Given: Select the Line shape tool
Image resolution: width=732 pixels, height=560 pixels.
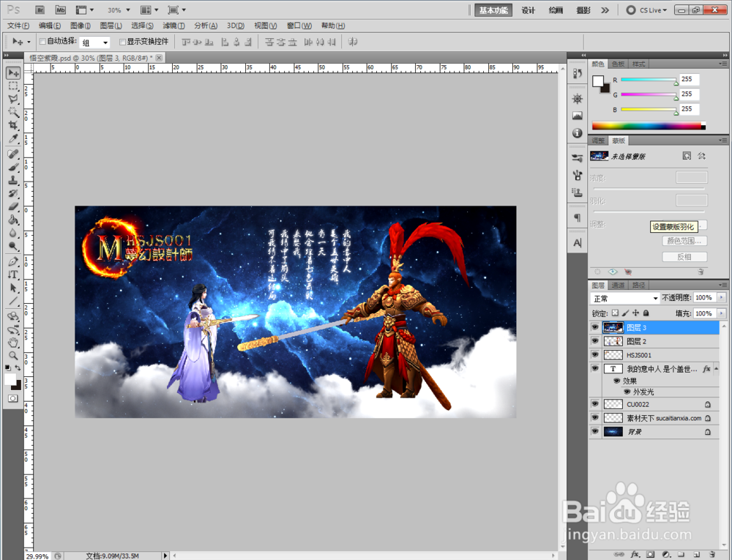Looking at the screenshot, I should coord(13,301).
